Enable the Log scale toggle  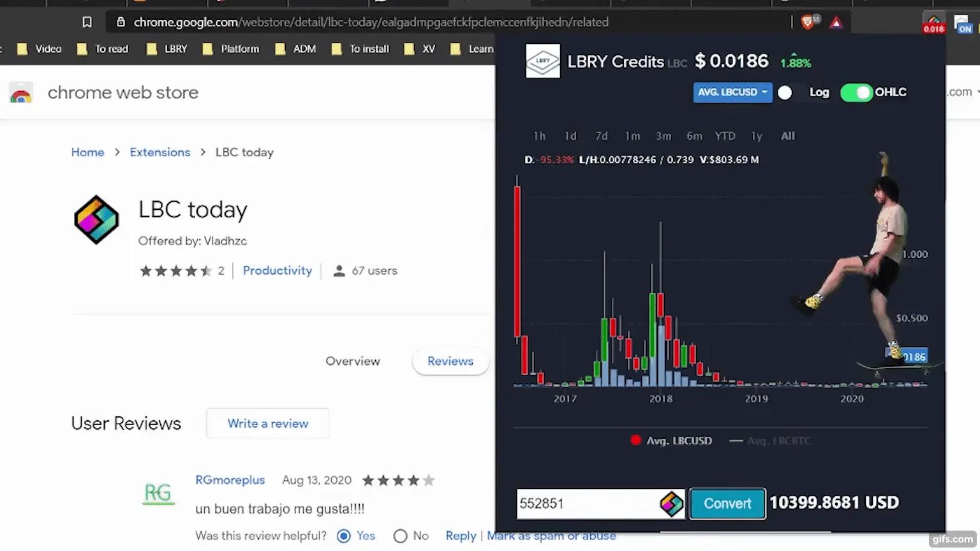coord(785,92)
